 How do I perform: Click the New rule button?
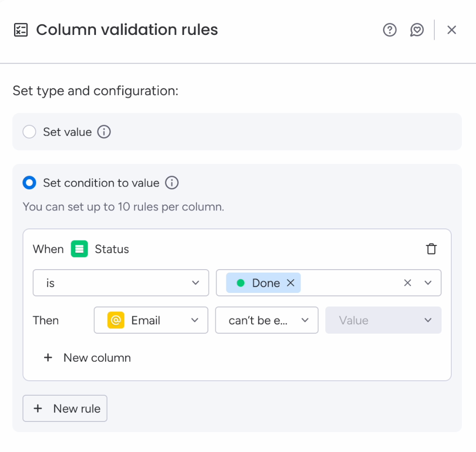[65, 409]
